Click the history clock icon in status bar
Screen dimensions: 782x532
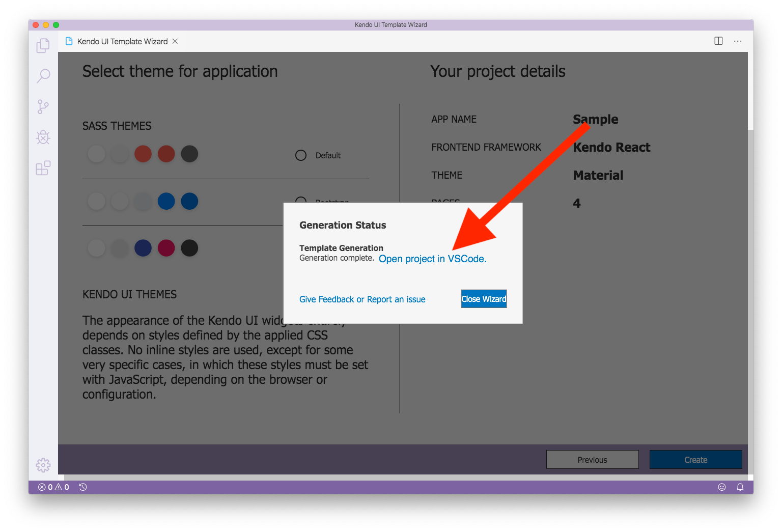(83, 487)
